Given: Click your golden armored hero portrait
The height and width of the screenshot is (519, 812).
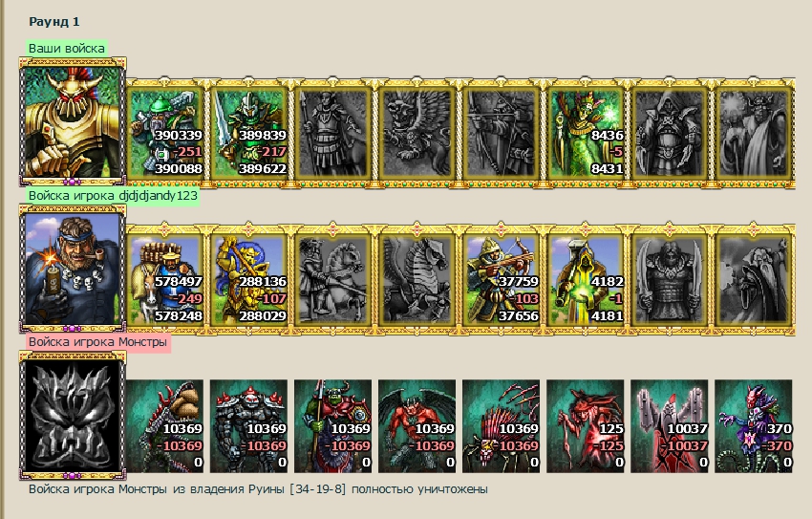Looking at the screenshot, I should click(73, 122).
